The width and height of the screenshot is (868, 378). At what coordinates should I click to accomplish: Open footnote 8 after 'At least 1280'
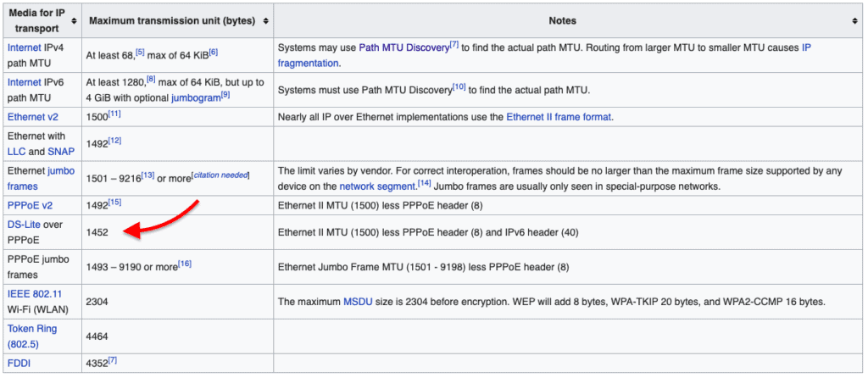point(149,80)
